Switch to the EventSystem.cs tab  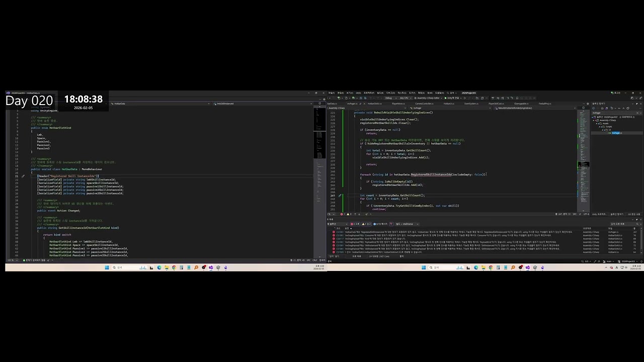tap(471, 104)
